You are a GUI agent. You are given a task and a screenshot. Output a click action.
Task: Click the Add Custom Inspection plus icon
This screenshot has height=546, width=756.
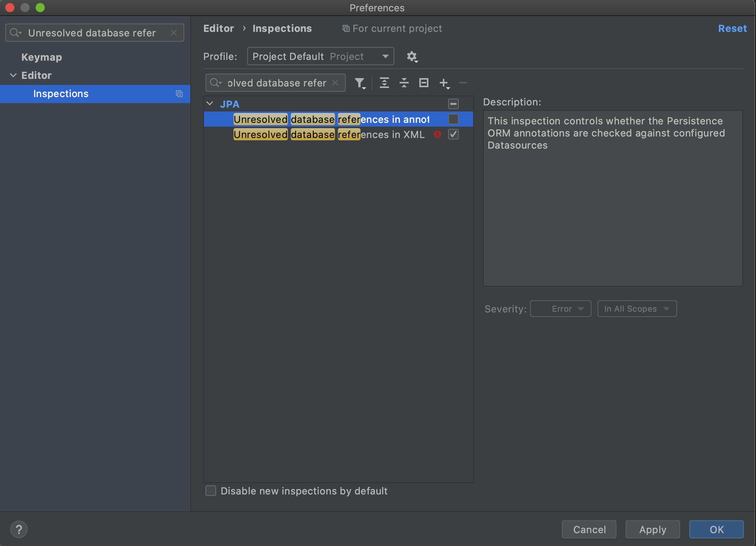point(444,83)
